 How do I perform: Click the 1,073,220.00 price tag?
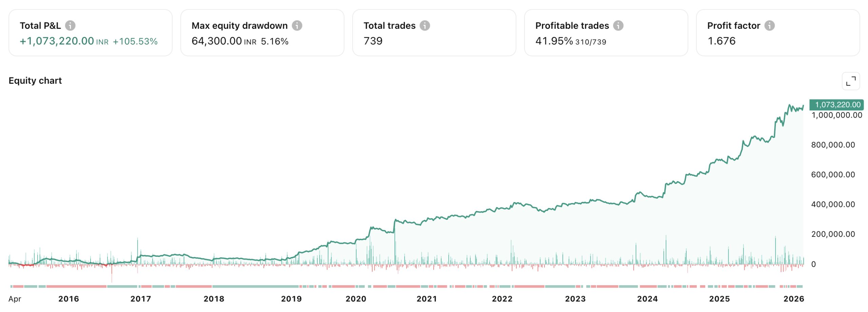[836, 105]
